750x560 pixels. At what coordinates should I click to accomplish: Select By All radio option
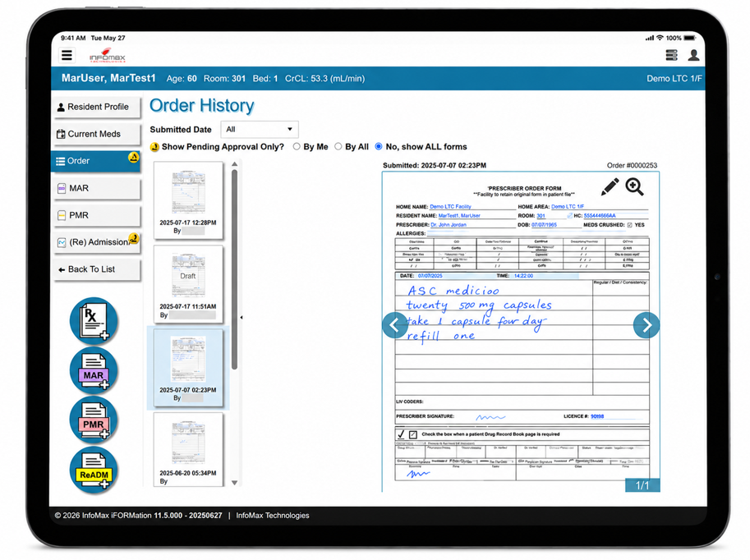point(338,146)
